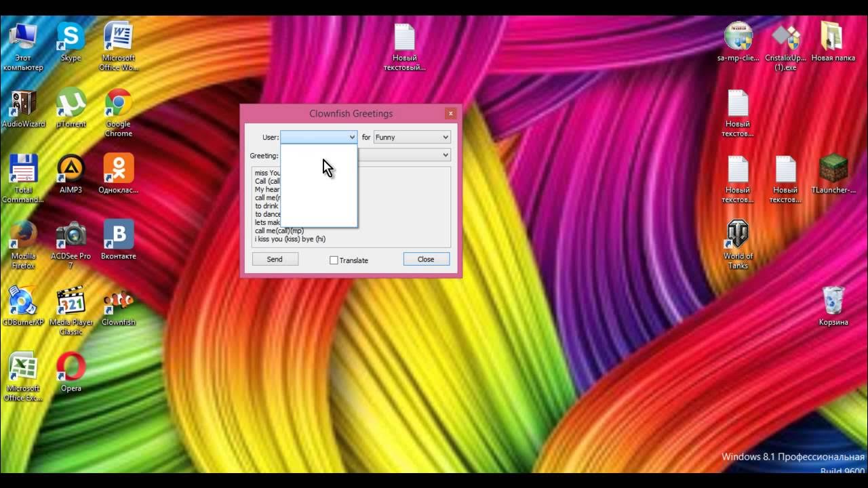This screenshot has height=488, width=868.
Task: Select the CristalixUp (1).exe desktop icon
Action: [x=785, y=46]
